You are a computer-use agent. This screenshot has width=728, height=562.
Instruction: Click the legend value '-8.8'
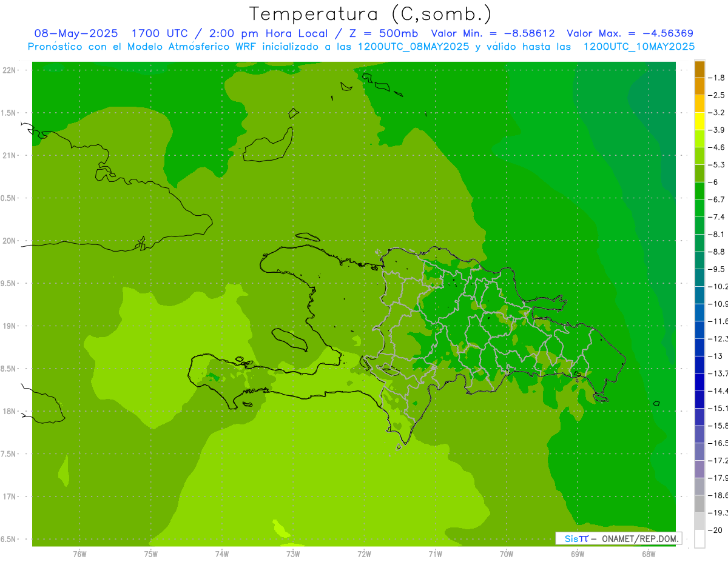(x=718, y=252)
